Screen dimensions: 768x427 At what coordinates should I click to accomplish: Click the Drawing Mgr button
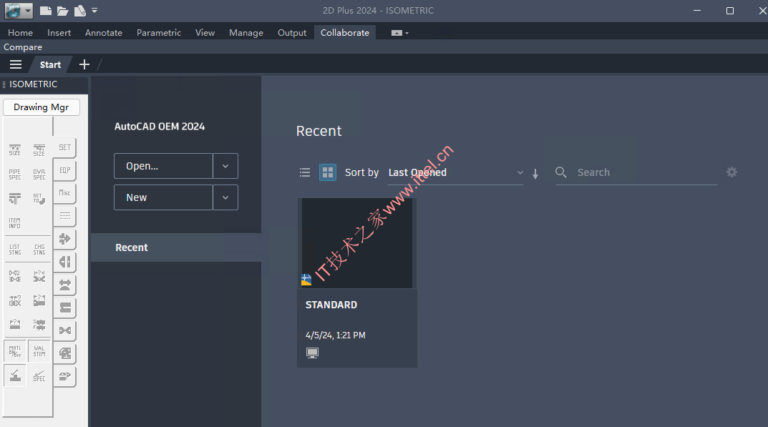[x=41, y=107]
